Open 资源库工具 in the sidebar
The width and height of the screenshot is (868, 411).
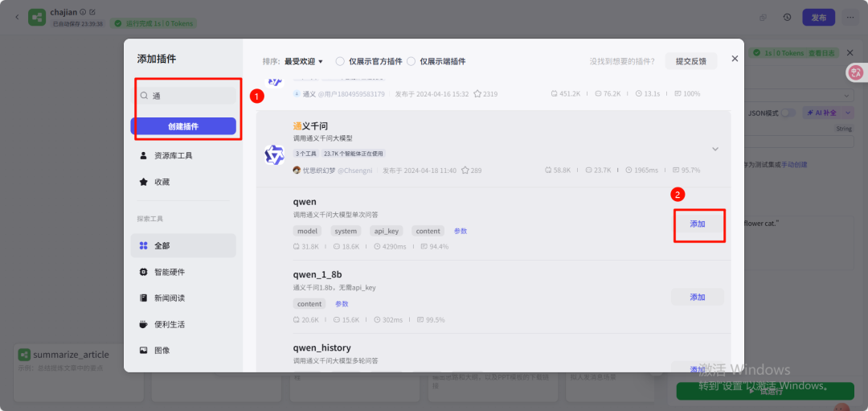(183, 156)
